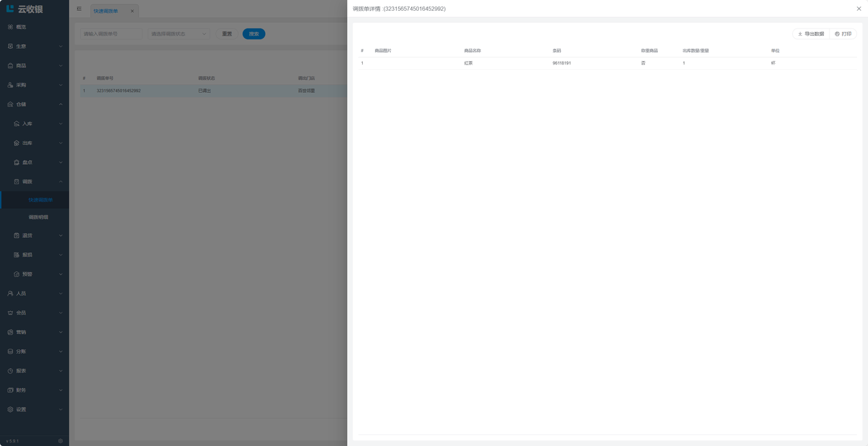868x446 pixels.
Task: Click the 商品 products icon in sidebar
Action: pyautogui.click(x=10, y=66)
